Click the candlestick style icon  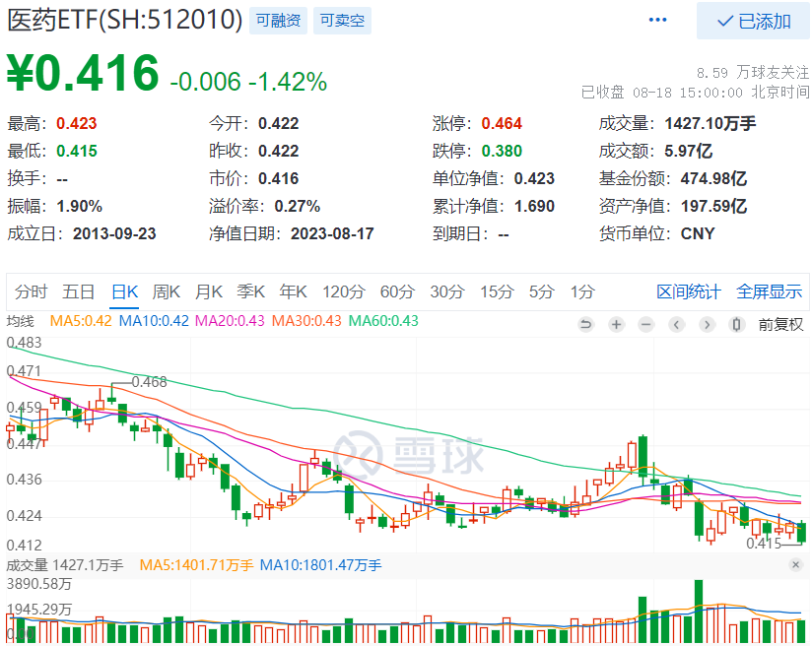[736, 325]
